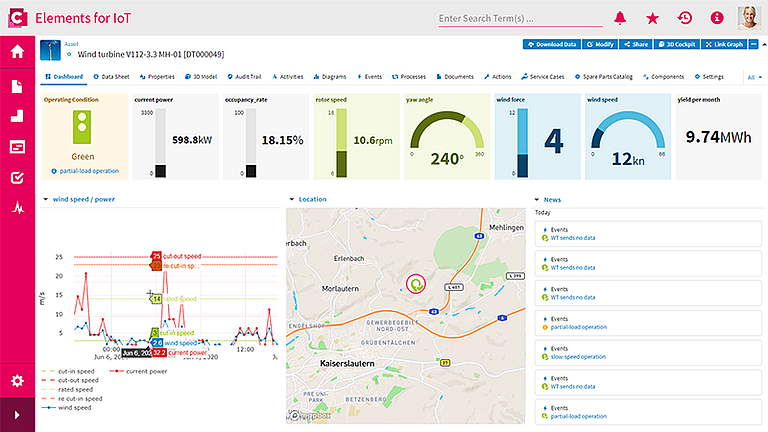Click the yaw angle gauge showing 240°
The image size is (768, 432).
447,138
